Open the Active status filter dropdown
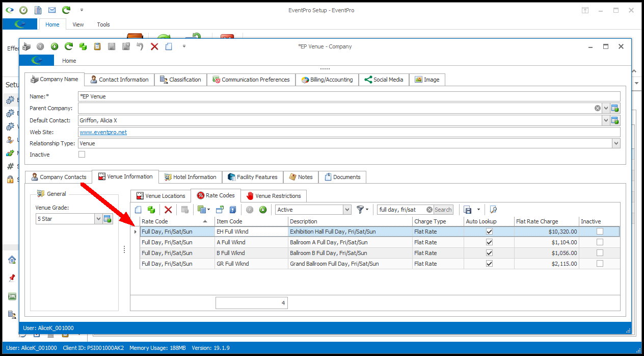This screenshot has height=356, width=644. tap(347, 210)
